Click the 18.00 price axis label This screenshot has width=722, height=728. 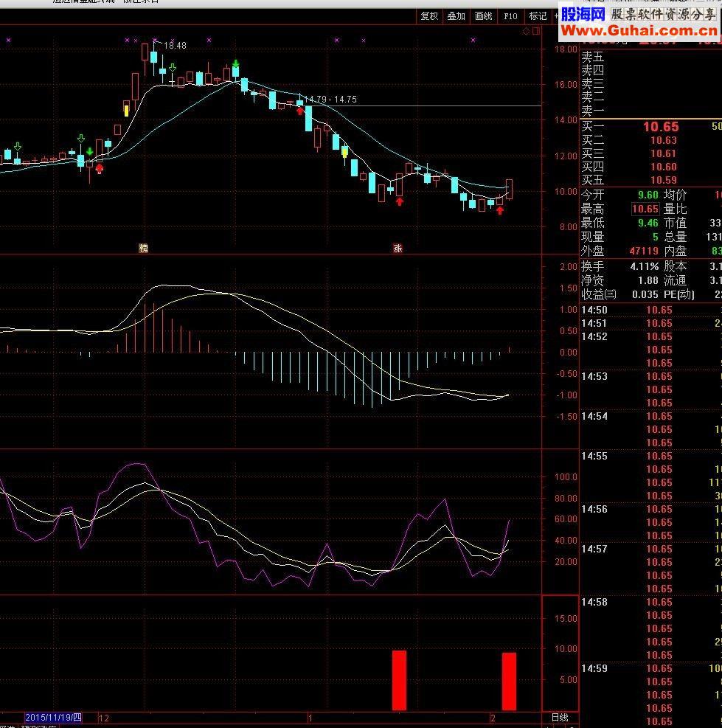click(x=566, y=49)
